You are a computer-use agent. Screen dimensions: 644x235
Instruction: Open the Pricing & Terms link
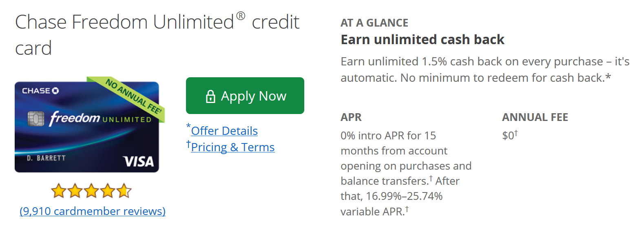pyautogui.click(x=233, y=147)
